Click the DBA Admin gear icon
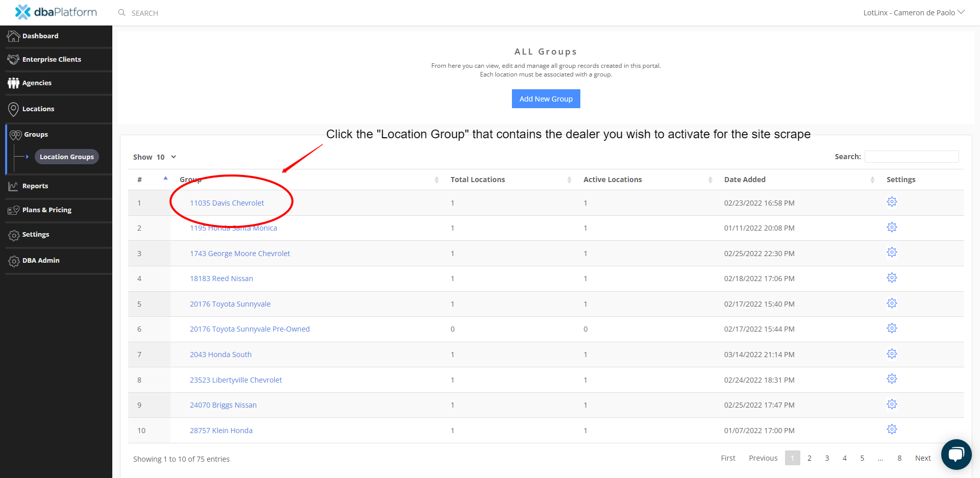 (14, 261)
